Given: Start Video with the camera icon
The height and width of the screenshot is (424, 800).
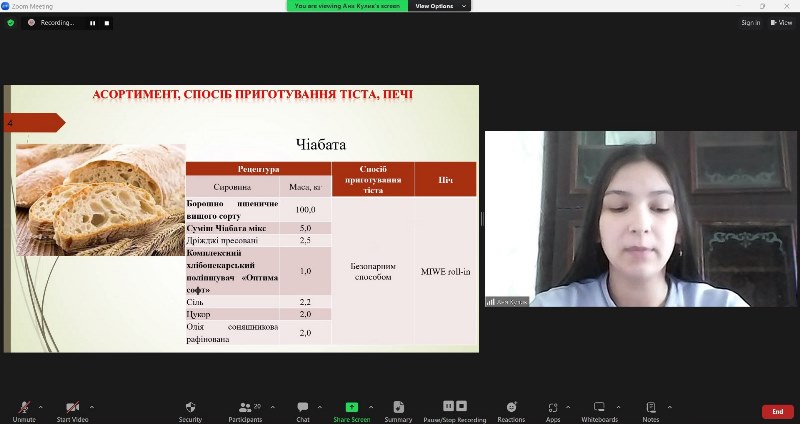Looking at the screenshot, I should coord(72,411).
